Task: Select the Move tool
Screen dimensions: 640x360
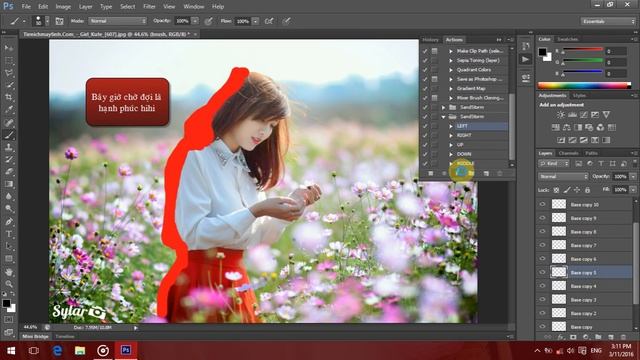Action: [x=9, y=48]
